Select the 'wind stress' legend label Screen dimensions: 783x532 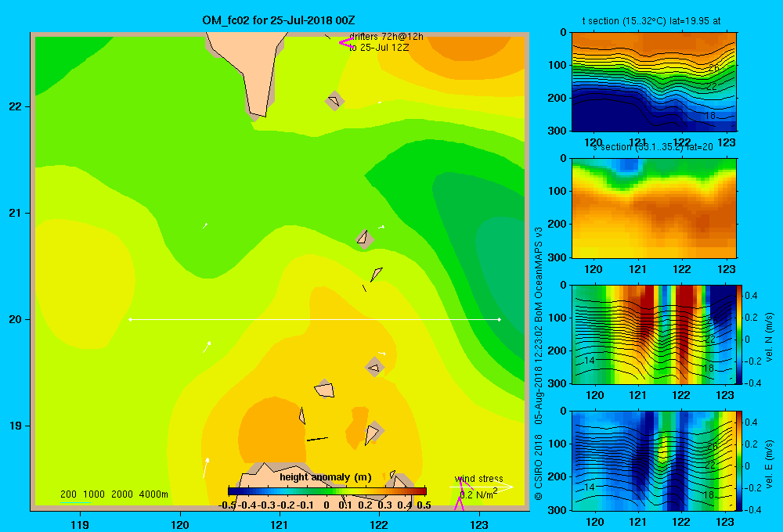point(479,479)
